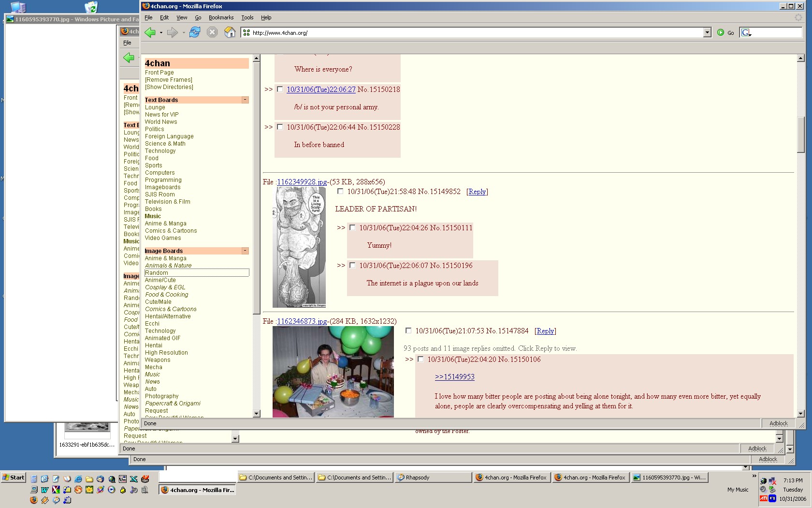The image size is (812, 508).
Task: Click the notepad quick launch icon
Action: tap(56, 479)
